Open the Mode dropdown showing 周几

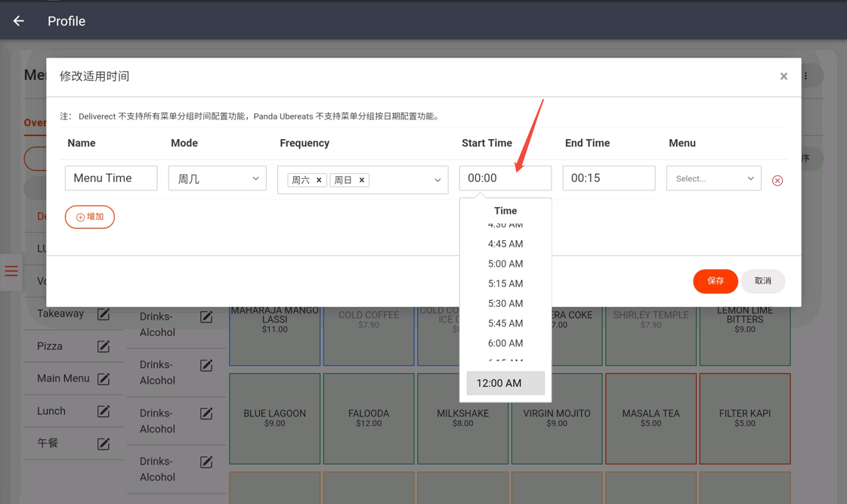click(x=217, y=178)
